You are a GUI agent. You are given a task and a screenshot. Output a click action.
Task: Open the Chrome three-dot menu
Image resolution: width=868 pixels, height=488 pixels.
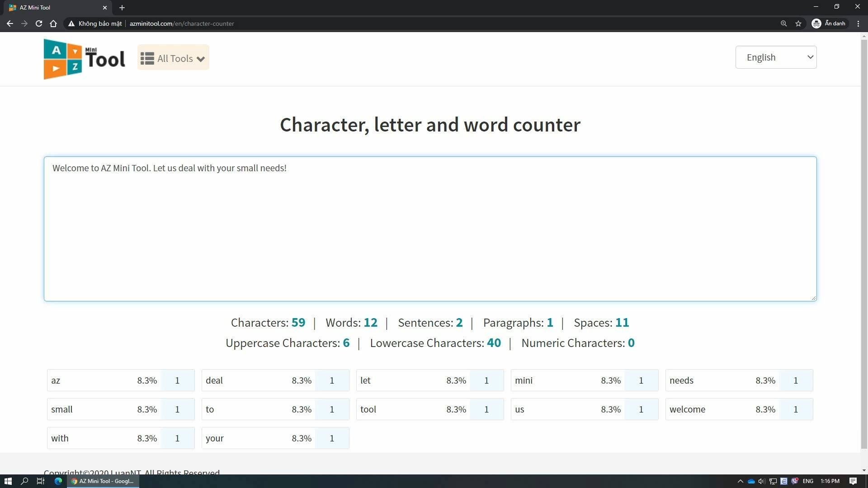point(858,23)
